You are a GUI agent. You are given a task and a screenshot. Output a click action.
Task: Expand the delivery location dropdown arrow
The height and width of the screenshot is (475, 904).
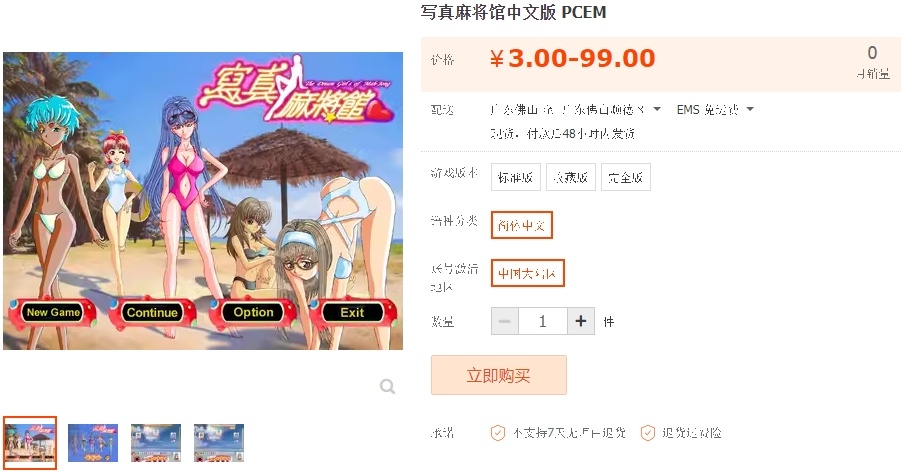[x=657, y=109]
